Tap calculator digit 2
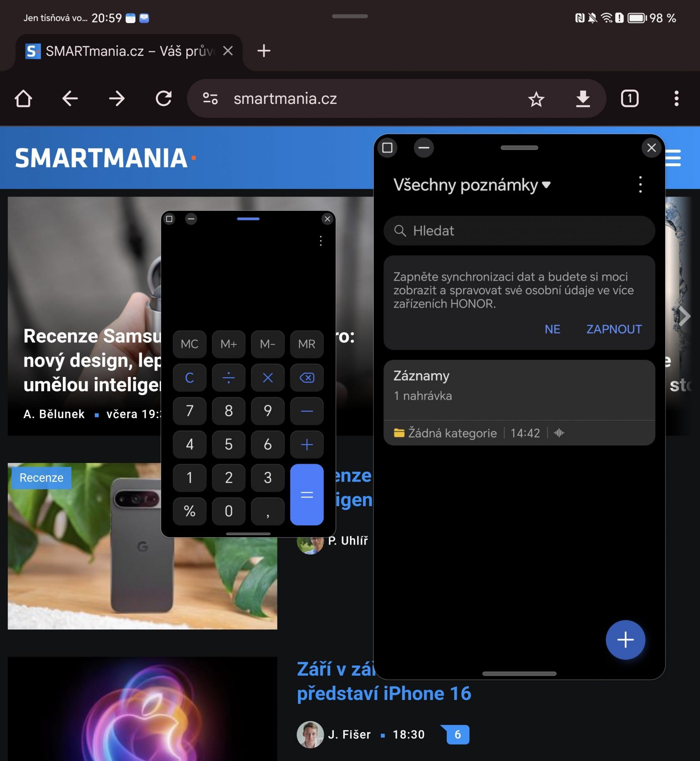 (x=229, y=478)
